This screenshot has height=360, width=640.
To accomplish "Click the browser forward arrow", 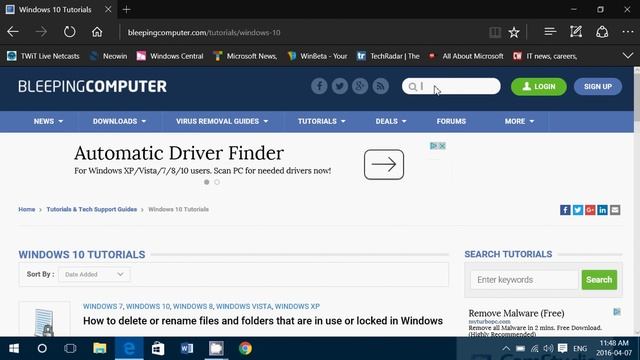I will (x=41, y=32).
